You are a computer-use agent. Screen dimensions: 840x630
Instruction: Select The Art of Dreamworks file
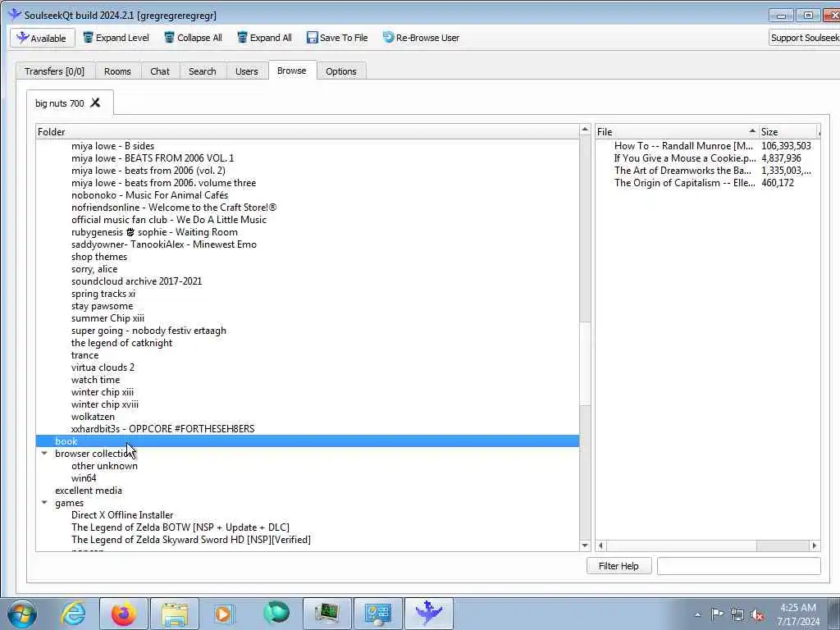pyautogui.click(x=682, y=170)
